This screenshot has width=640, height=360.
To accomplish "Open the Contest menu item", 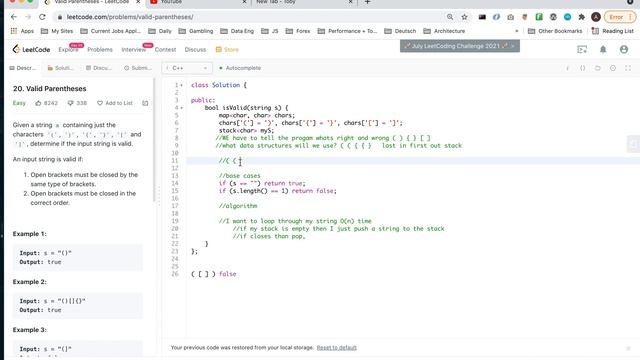I will pyautogui.click(x=165, y=50).
